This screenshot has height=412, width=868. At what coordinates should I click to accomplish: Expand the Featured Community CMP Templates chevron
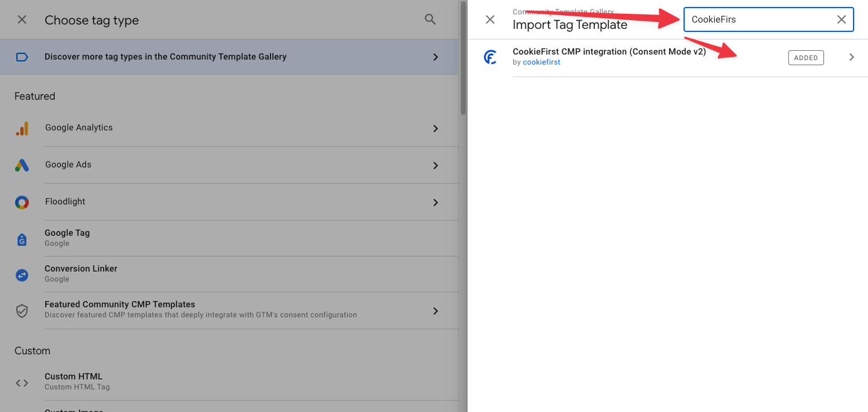click(x=436, y=311)
